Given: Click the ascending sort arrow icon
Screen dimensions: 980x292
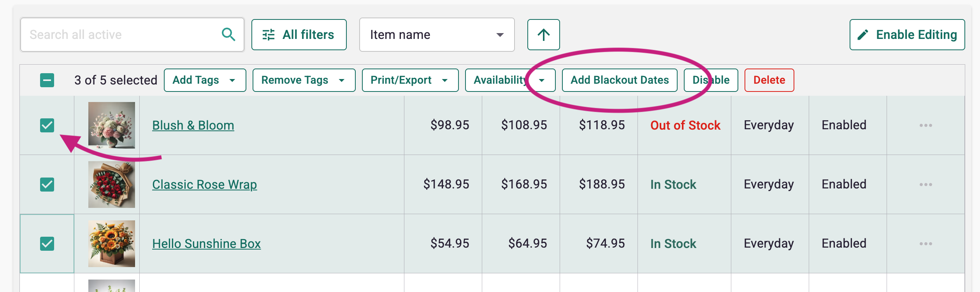Looking at the screenshot, I should click(x=543, y=35).
